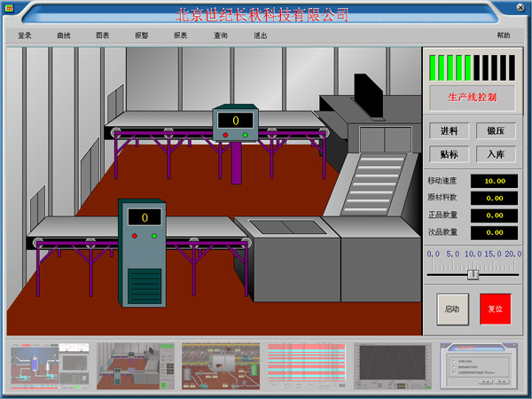Open the data report table thumbnail
The width and height of the screenshot is (532, 399).
click(x=306, y=367)
